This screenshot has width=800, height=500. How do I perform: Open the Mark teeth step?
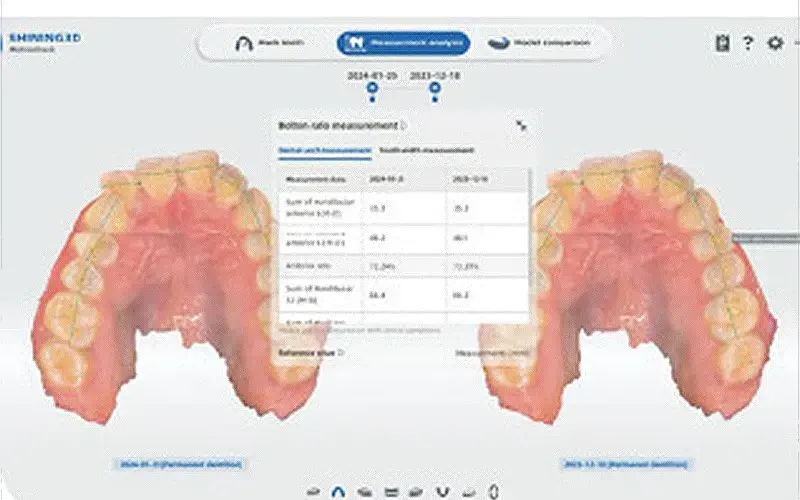tap(268, 43)
